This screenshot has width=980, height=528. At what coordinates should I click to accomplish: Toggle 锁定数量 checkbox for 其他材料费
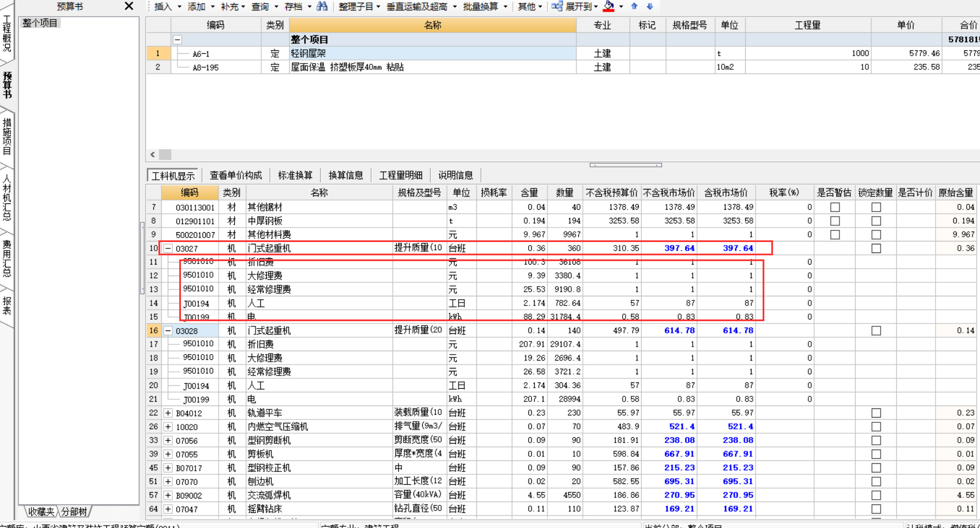tap(876, 235)
